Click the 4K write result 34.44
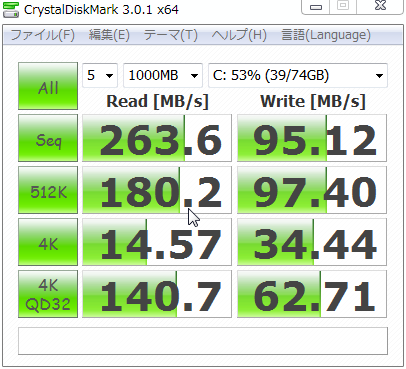The width and height of the screenshot is (406, 369). pos(312,242)
